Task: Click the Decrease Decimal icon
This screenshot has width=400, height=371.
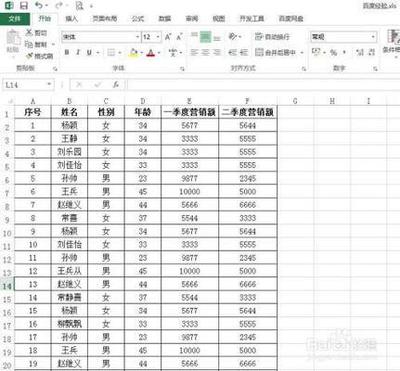Action: (372, 52)
